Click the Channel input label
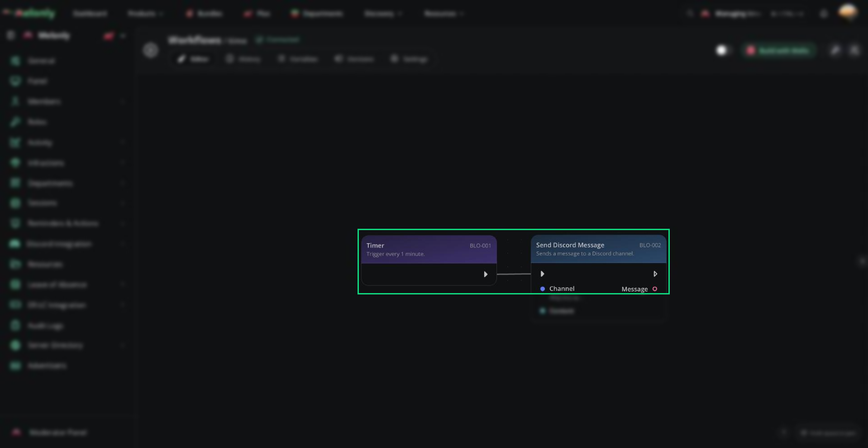The image size is (868, 448). pyautogui.click(x=562, y=289)
